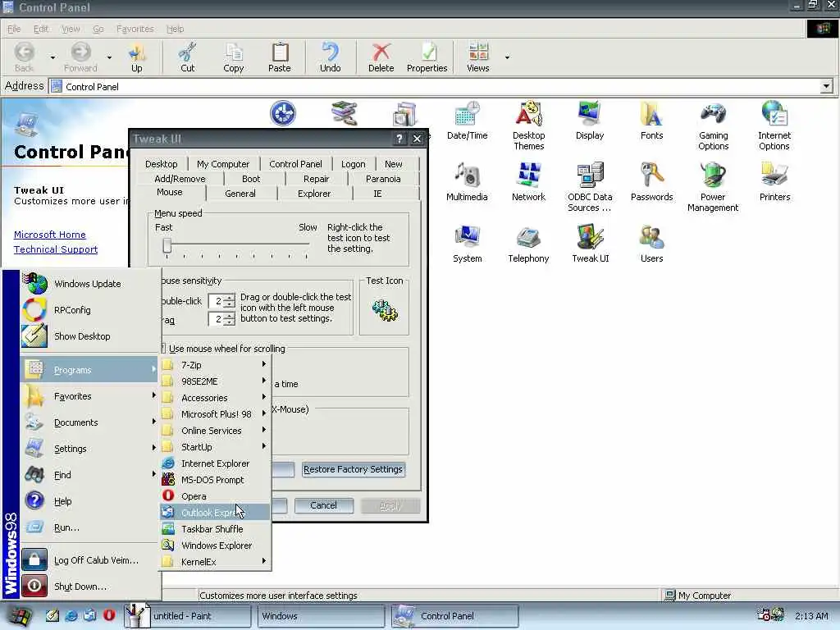Click the red Opera quick launch icon
This screenshot has width=840, height=630.
click(109, 615)
